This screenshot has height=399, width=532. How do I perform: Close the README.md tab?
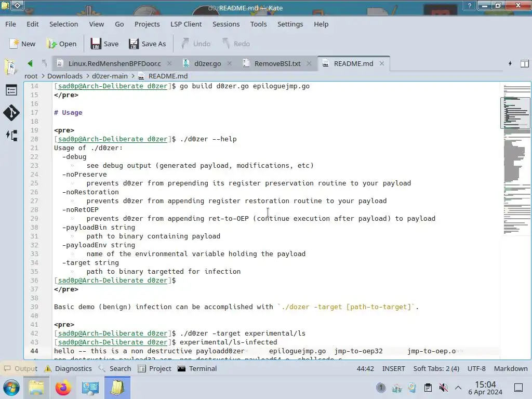click(382, 63)
